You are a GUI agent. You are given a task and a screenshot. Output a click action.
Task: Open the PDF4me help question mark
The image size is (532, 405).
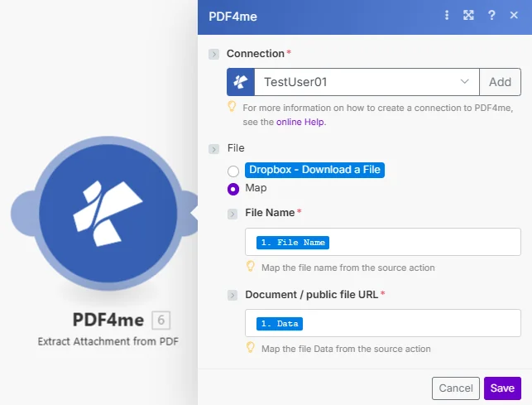coord(491,15)
